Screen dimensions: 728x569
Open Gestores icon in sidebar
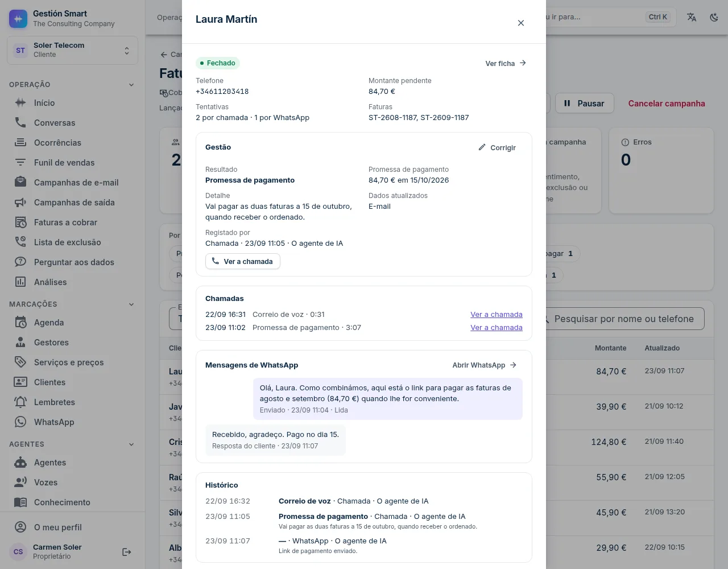coord(20,343)
